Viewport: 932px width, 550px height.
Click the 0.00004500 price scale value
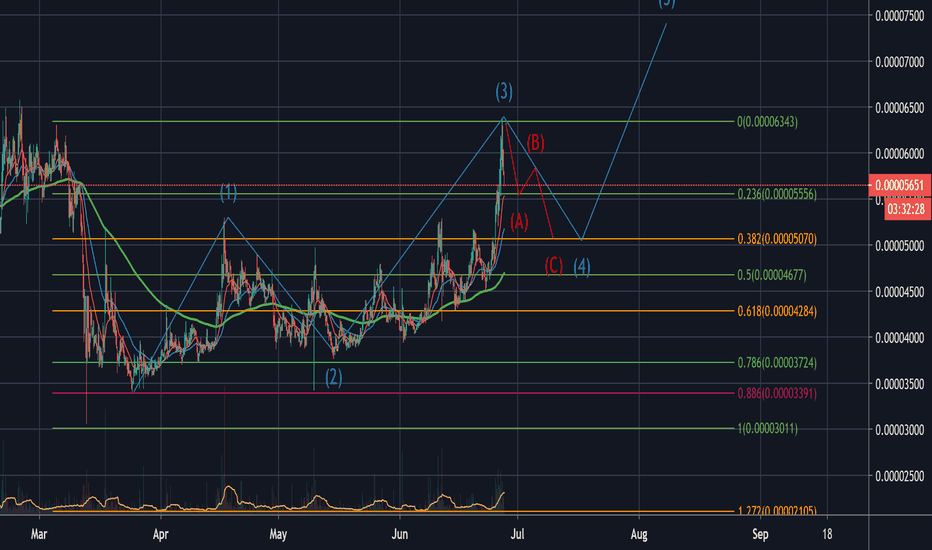click(900, 292)
